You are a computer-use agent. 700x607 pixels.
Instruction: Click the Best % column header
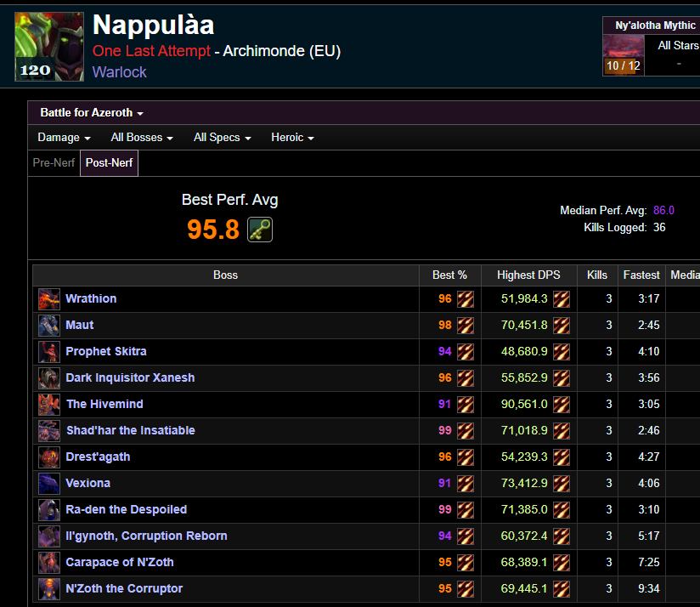(450, 275)
